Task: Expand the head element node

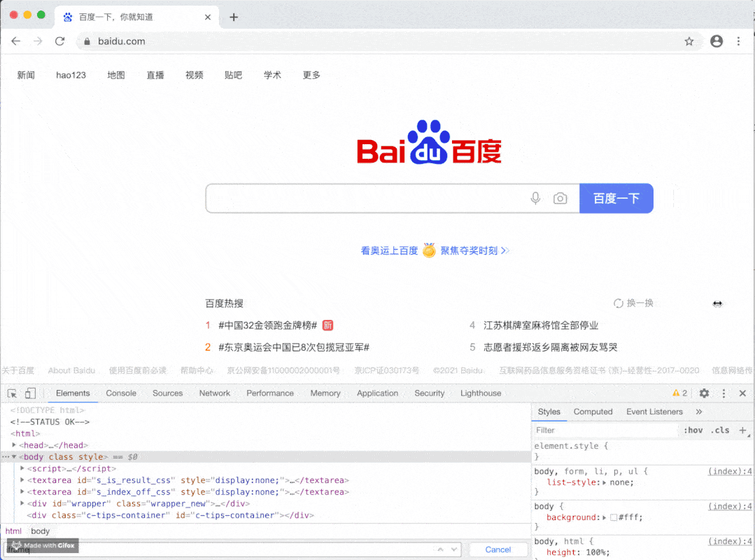Action: 14,445
